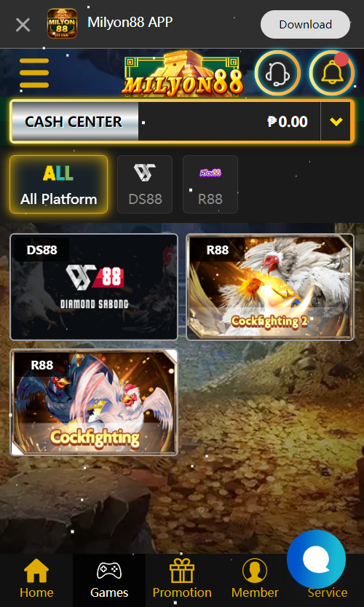Launch the Cockfighting 2 game

pos(270,287)
